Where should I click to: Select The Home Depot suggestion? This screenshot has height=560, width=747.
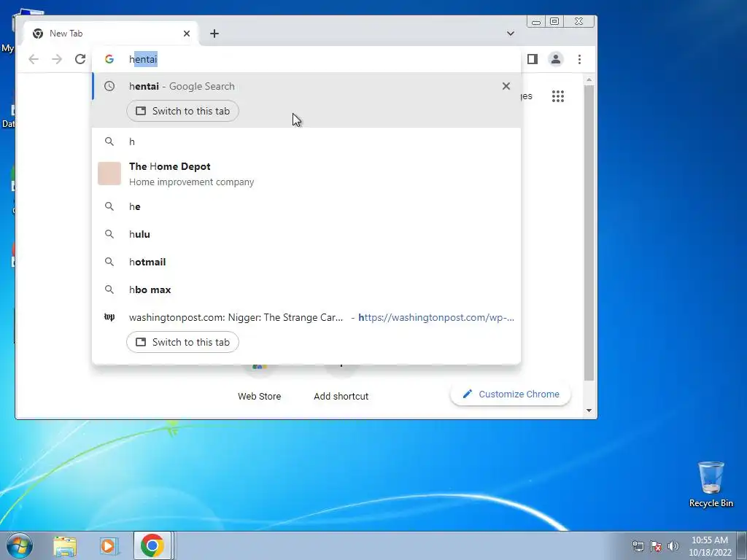(306, 174)
